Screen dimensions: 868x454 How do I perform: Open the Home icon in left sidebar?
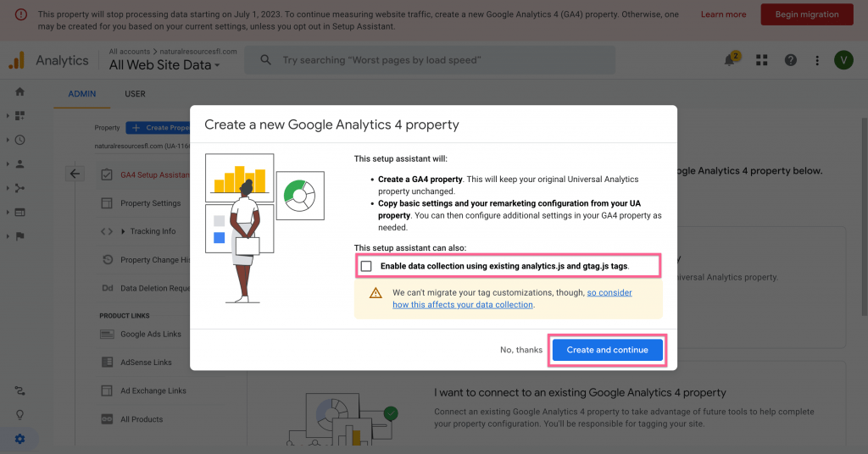(x=20, y=91)
